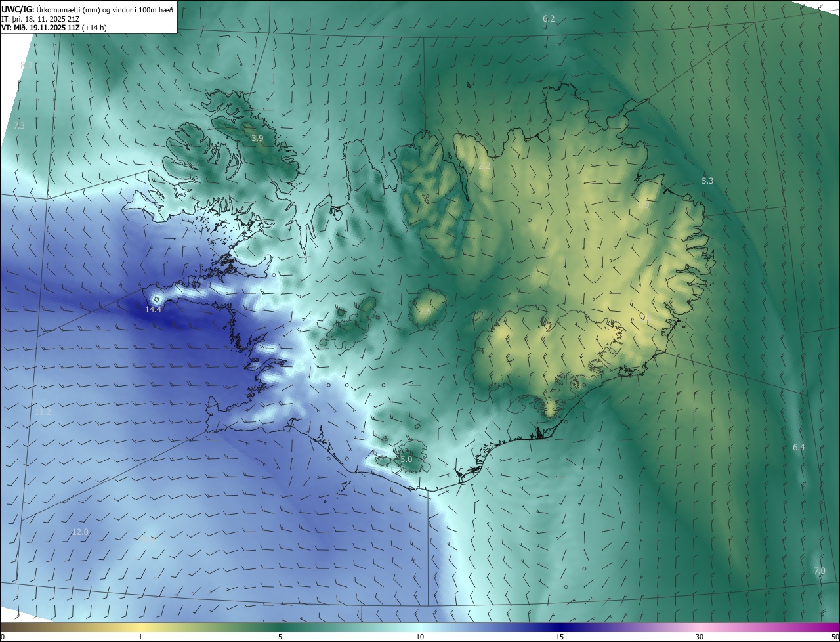This screenshot has height=642, width=840.
Task: Click the 12.0 value in the southwest sea
Action: pyautogui.click(x=80, y=532)
